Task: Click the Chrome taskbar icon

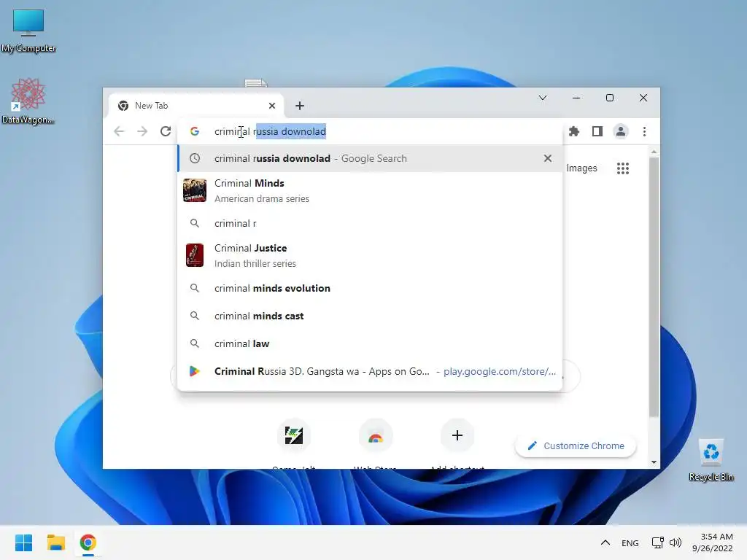Action: point(88,542)
